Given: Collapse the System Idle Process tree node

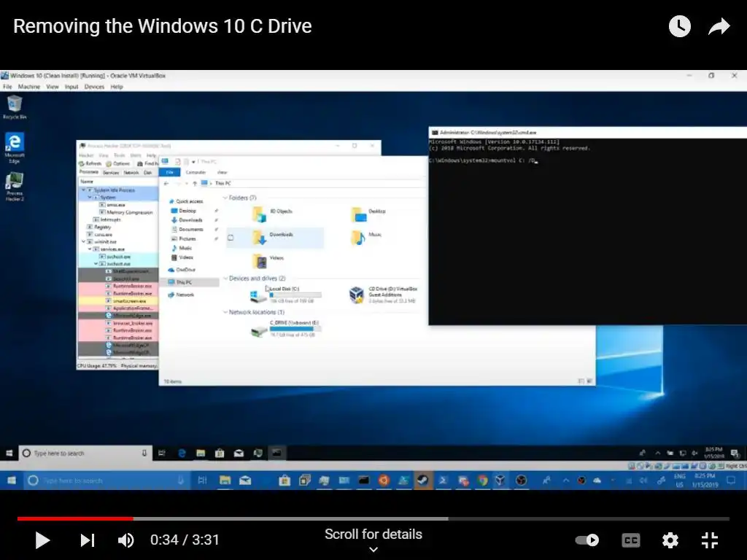Looking at the screenshot, I should coord(83,190).
